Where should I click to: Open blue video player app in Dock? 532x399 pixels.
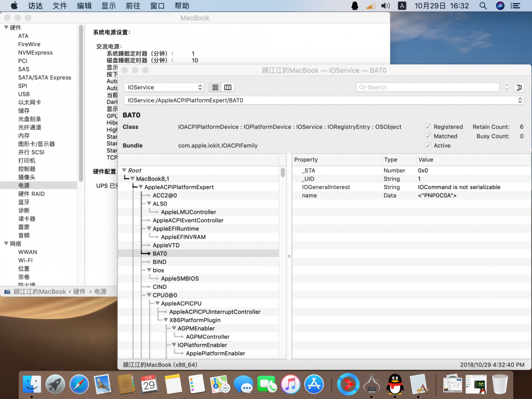pyautogui.click(x=348, y=384)
